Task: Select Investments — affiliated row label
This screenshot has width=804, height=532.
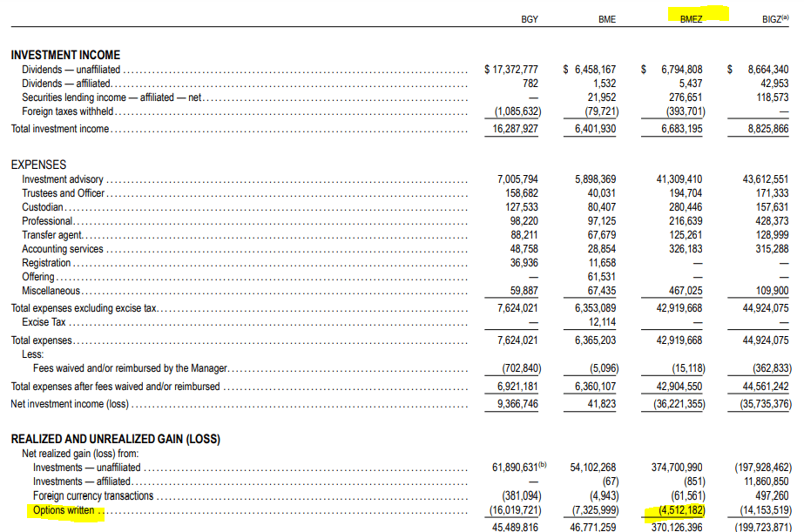Action: (x=82, y=481)
